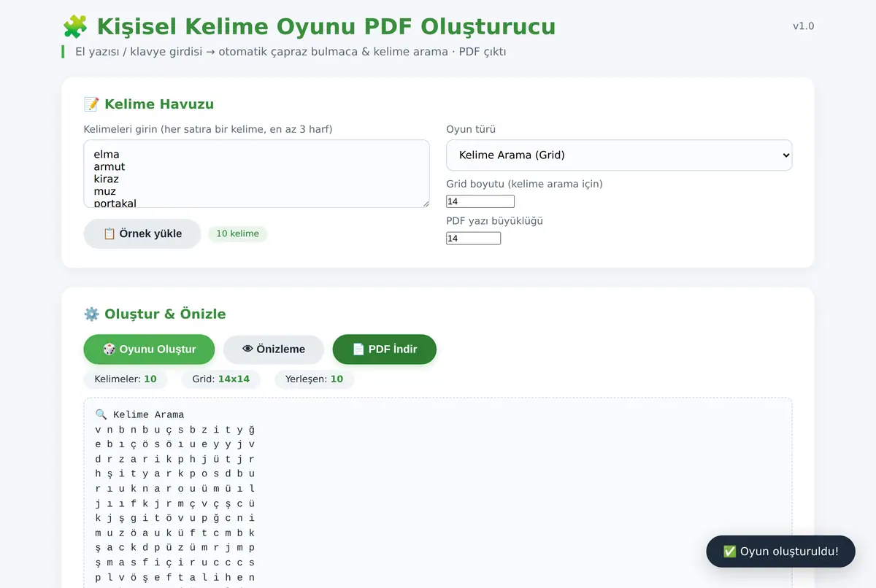Click the 'Grid: 14x14' stat chip
Screen dimensions: 876x588
coord(221,379)
